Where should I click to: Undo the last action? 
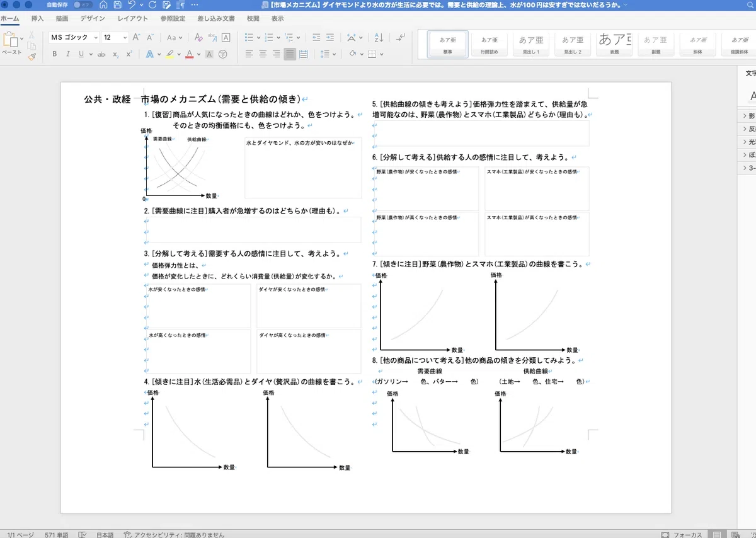[131, 5]
